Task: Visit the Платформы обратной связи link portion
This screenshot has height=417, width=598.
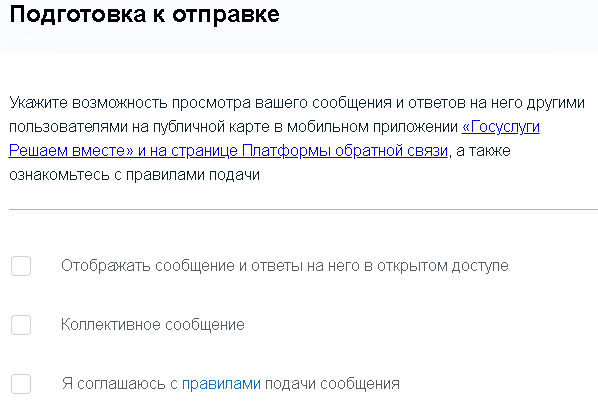Action: [x=345, y=151]
